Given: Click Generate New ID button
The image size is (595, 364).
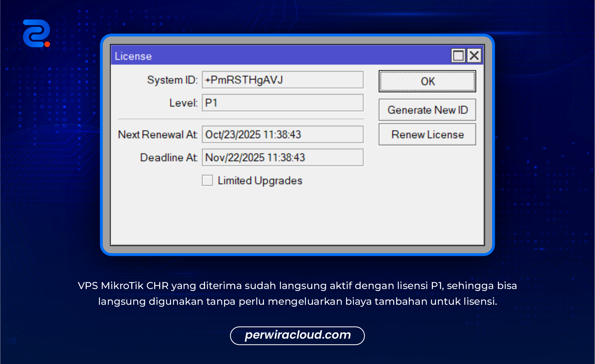Looking at the screenshot, I should 427,110.
